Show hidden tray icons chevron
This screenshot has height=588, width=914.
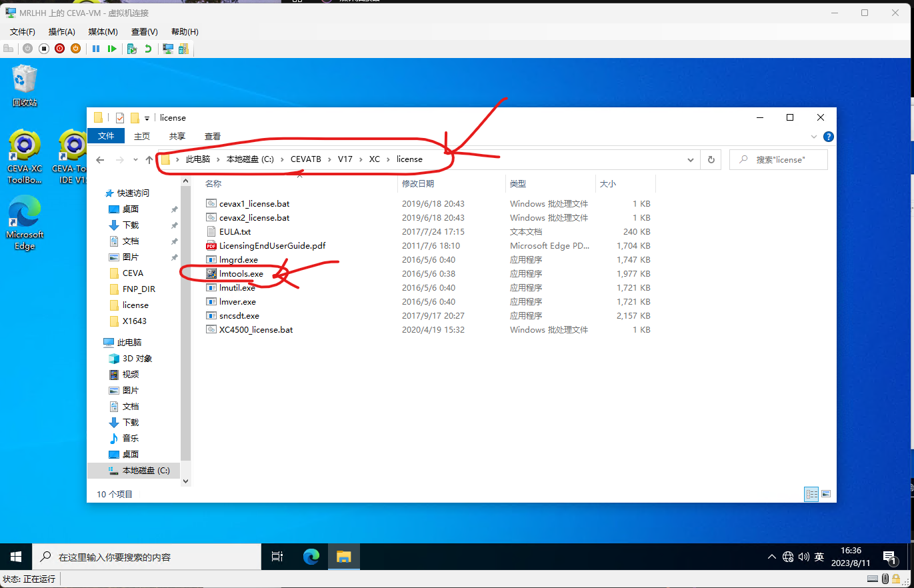[772, 557]
